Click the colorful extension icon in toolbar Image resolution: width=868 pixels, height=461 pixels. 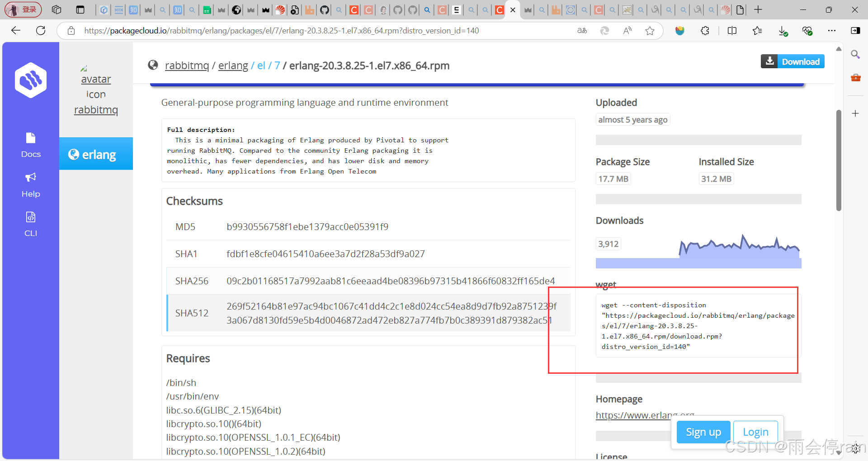click(680, 31)
